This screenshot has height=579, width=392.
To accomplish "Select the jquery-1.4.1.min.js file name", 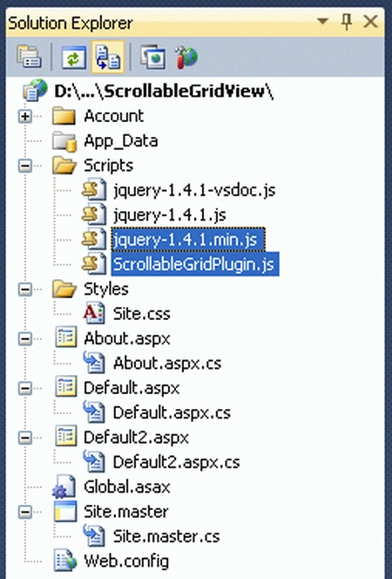I will (x=188, y=240).
